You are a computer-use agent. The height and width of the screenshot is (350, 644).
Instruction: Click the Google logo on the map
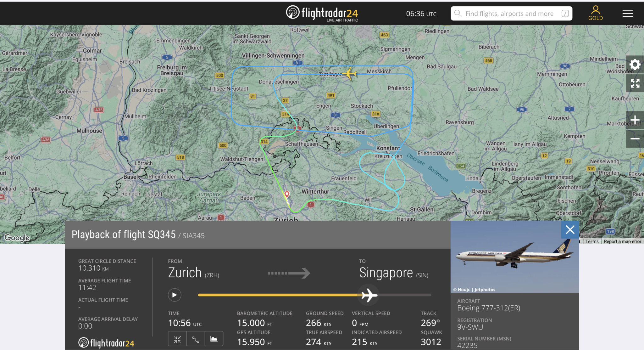pyautogui.click(x=17, y=238)
